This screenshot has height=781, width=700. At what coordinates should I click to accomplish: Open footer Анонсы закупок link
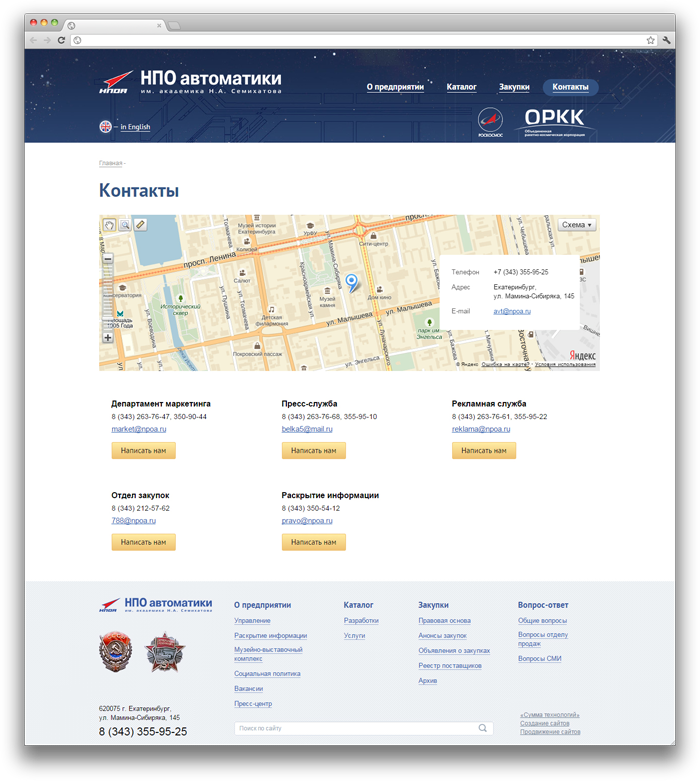tap(442, 636)
